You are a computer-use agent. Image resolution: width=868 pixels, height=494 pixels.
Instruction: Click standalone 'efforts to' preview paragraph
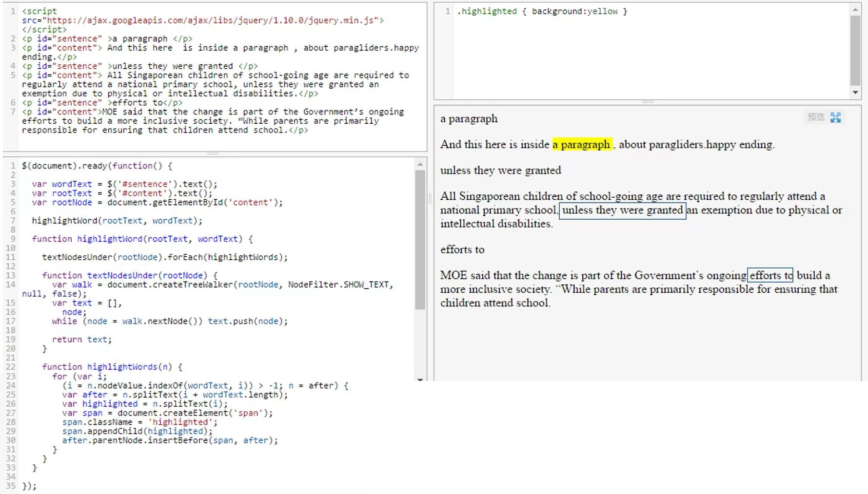coord(462,249)
